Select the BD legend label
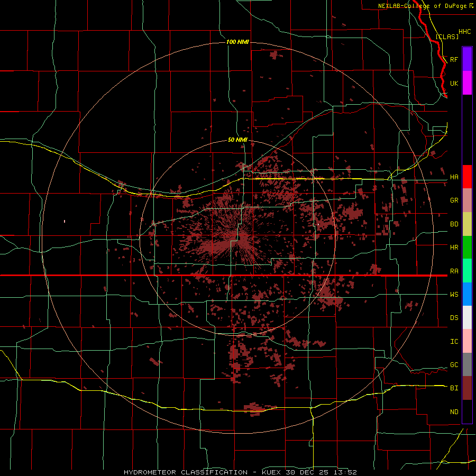The width and height of the screenshot is (476, 476). point(454,224)
